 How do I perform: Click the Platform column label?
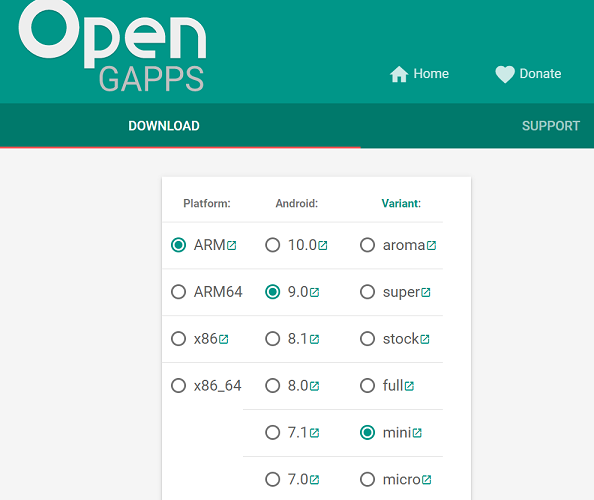tap(207, 203)
